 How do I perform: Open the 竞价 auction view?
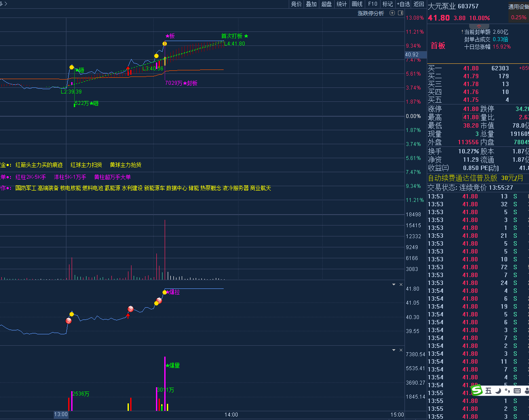(x=296, y=4)
